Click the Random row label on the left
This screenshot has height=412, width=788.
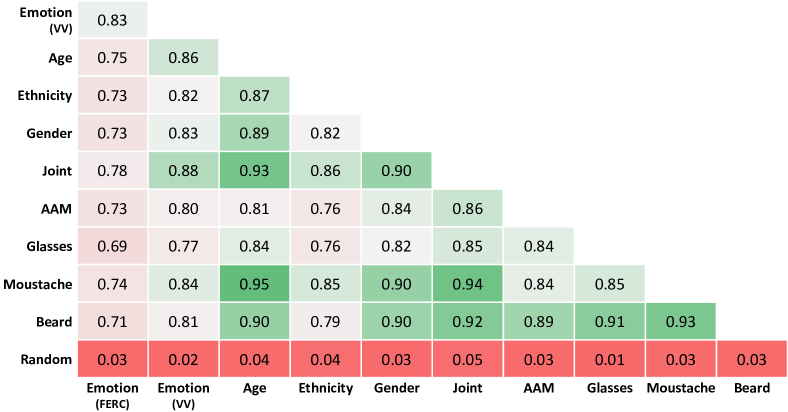pyautogui.click(x=49, y=359)
